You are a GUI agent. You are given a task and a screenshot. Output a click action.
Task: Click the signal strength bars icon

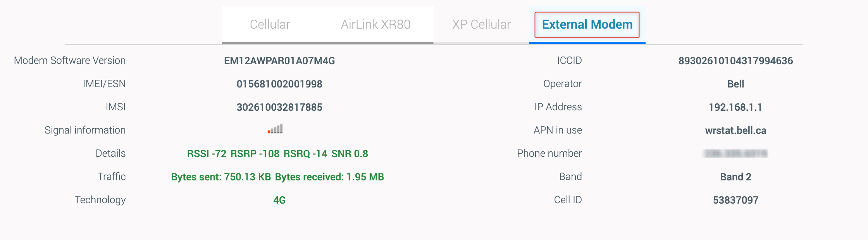[275, 129]
